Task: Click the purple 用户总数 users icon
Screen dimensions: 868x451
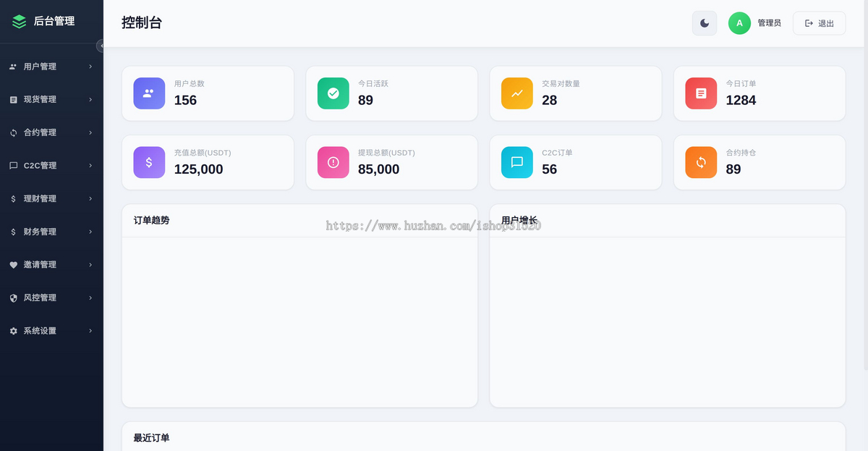Action: (x=149, y=93)
